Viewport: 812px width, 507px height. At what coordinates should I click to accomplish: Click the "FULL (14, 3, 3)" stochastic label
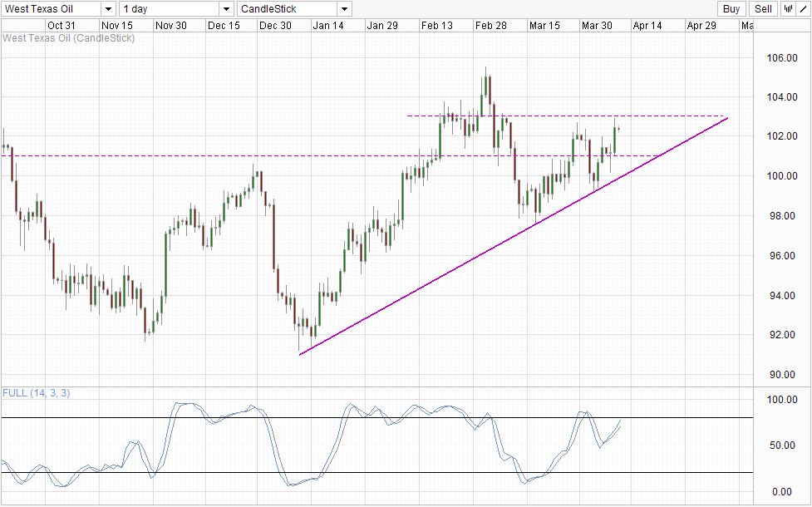click(x=37, y=393)
